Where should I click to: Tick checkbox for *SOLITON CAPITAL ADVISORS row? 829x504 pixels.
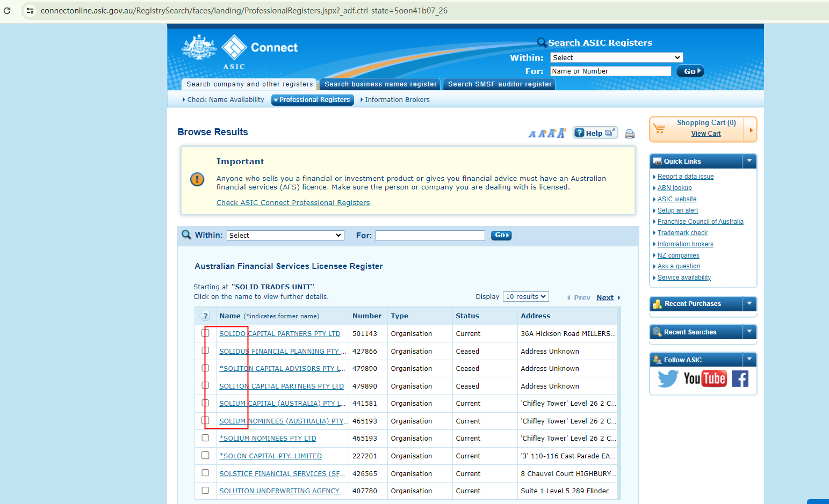coord(205,368)
